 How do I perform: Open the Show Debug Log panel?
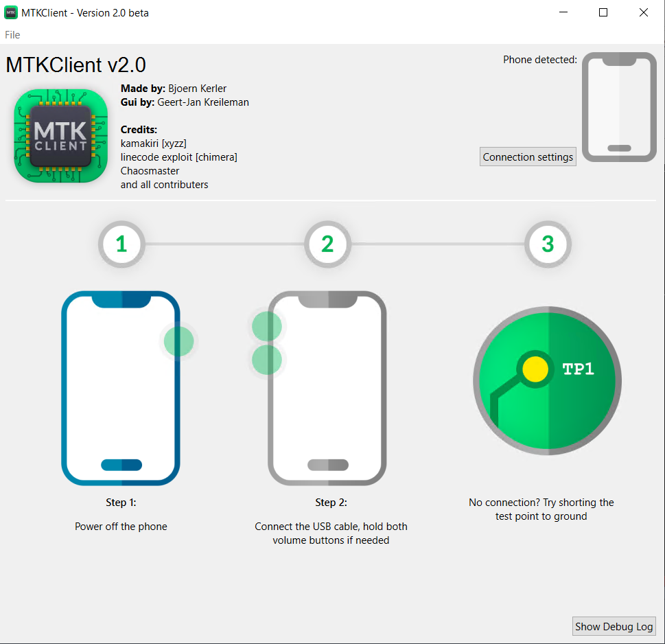[x=614, y=627]
